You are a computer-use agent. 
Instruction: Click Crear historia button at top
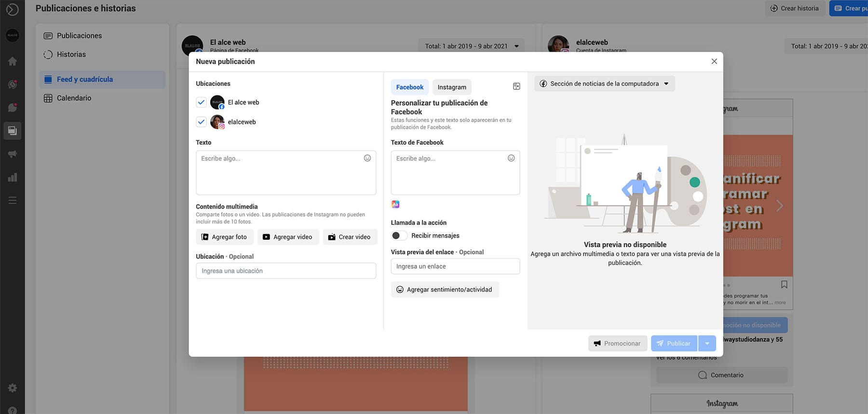(795, 8)
